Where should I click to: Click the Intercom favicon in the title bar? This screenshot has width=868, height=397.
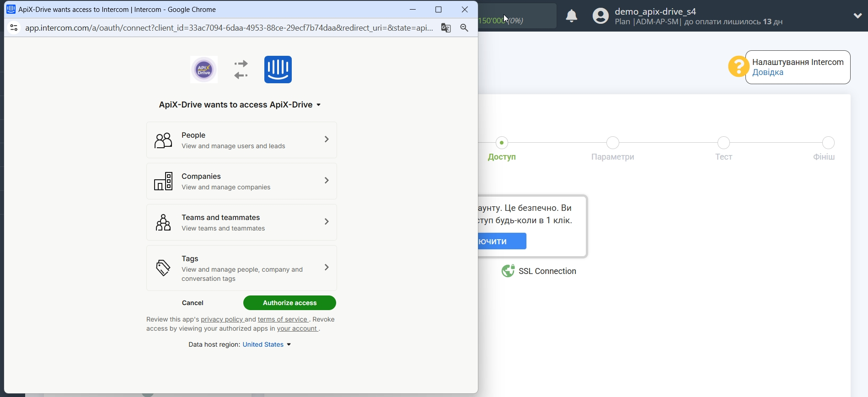coord(11,9)
